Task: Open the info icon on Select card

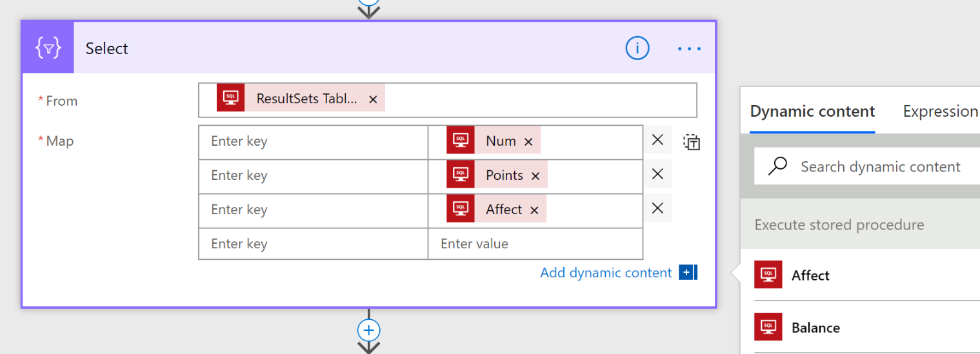Action: coord(637,48)
